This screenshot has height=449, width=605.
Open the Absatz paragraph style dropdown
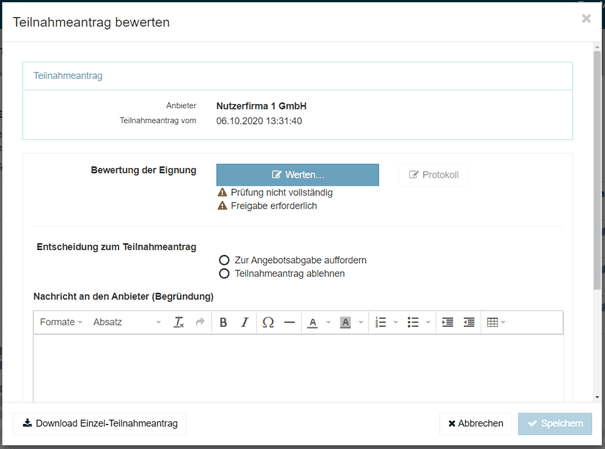pos(126,323)
